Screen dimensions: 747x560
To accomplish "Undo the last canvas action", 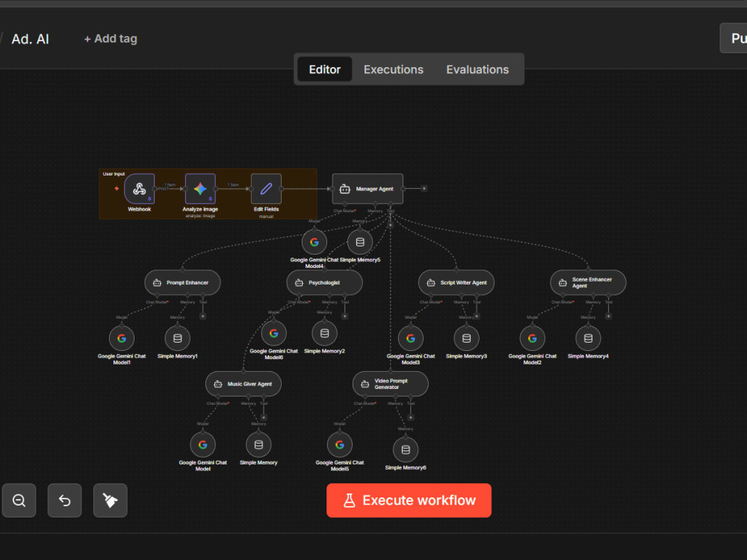I will pyautogui.click(x=65, y=500).
